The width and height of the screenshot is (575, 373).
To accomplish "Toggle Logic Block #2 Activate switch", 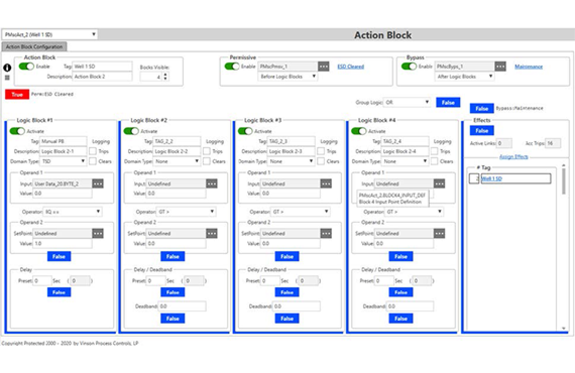I will coord(131,131).
